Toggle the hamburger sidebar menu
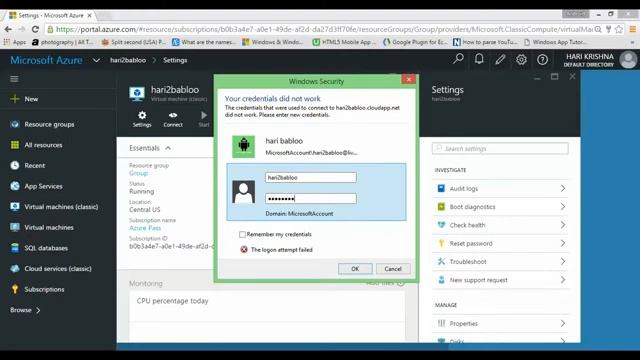This screenshot has height=360, width=640. (x=14, y=79)
